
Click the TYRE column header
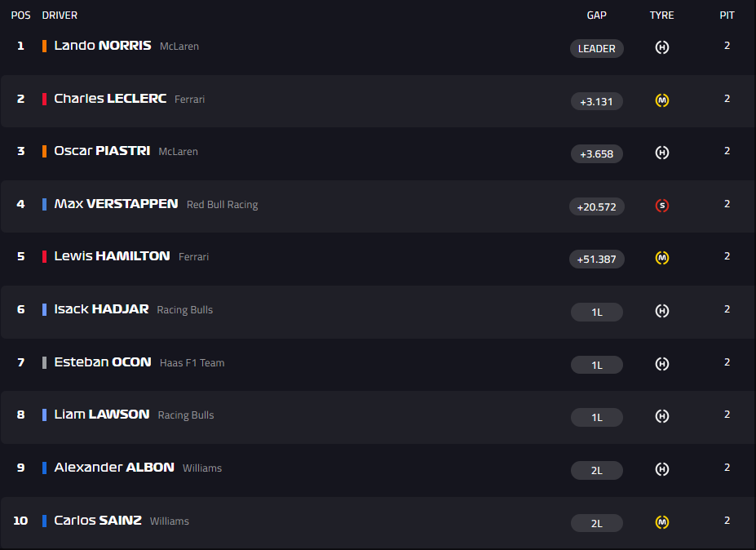(x=662, y=16)
